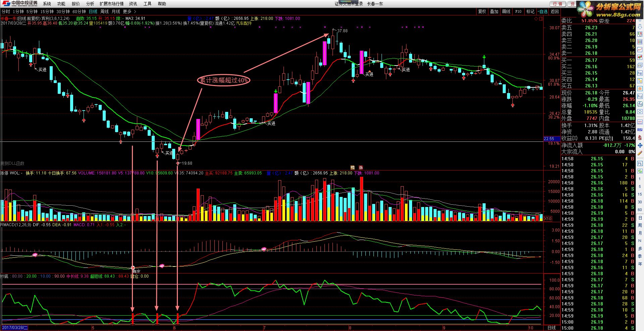Screen dimensions: 644x331
Task: Select the 1 minute period sidebar button
Action: point(640,179)
